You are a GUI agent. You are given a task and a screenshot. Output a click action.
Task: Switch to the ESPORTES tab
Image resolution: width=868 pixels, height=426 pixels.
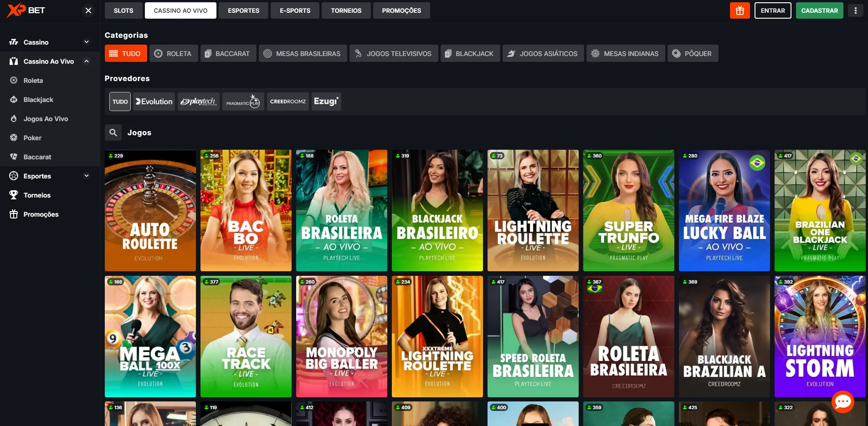243,10
